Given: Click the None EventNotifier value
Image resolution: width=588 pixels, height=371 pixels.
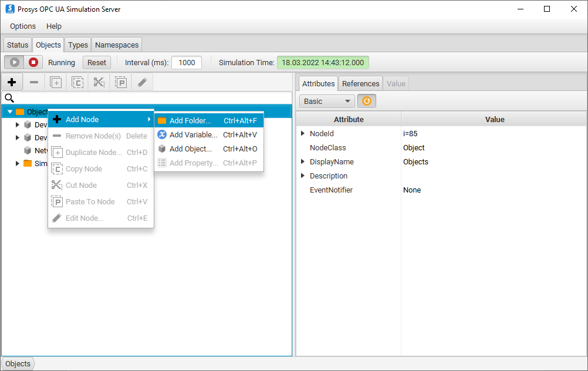Looking at the screenshot, I should pyautogui.click(x=412, y=190).
